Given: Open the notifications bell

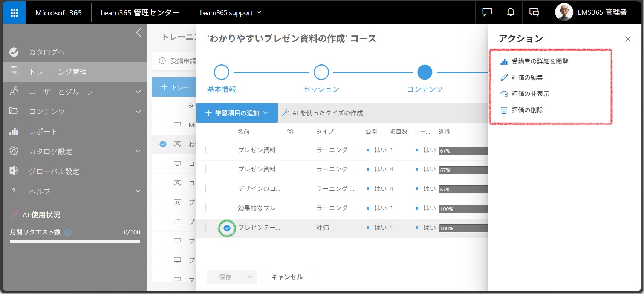Looking at the screenshot, I should (511, 12).
